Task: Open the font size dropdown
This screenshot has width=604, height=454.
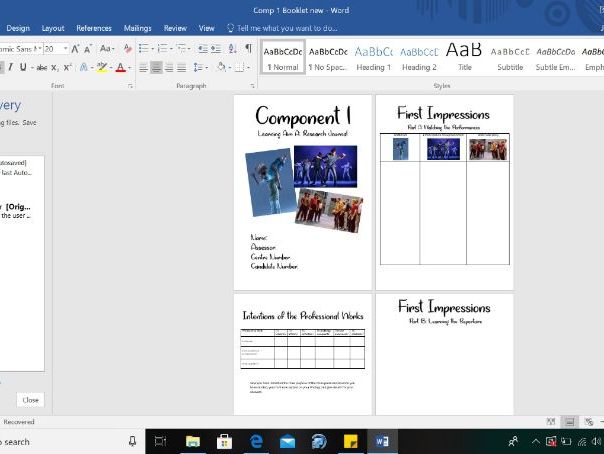Action: coord(65,49)
